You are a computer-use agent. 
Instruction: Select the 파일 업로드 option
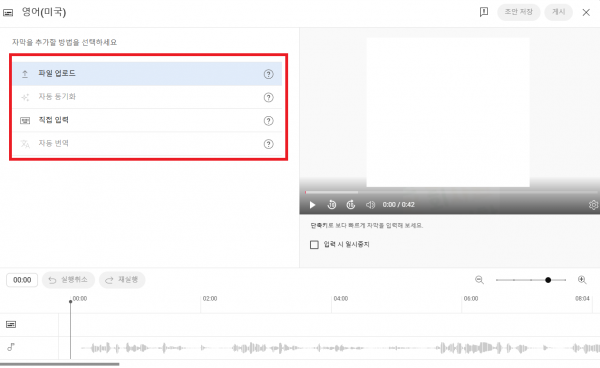pyautogui.click(x=147, y=74)
